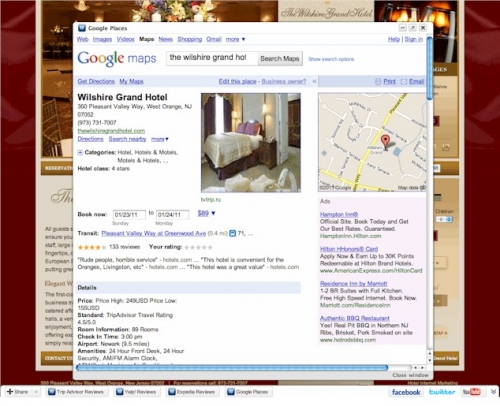Click Search nearby link
Image resolution: width=500 pixels, height=406 pixels.
(x=127, y=139)
